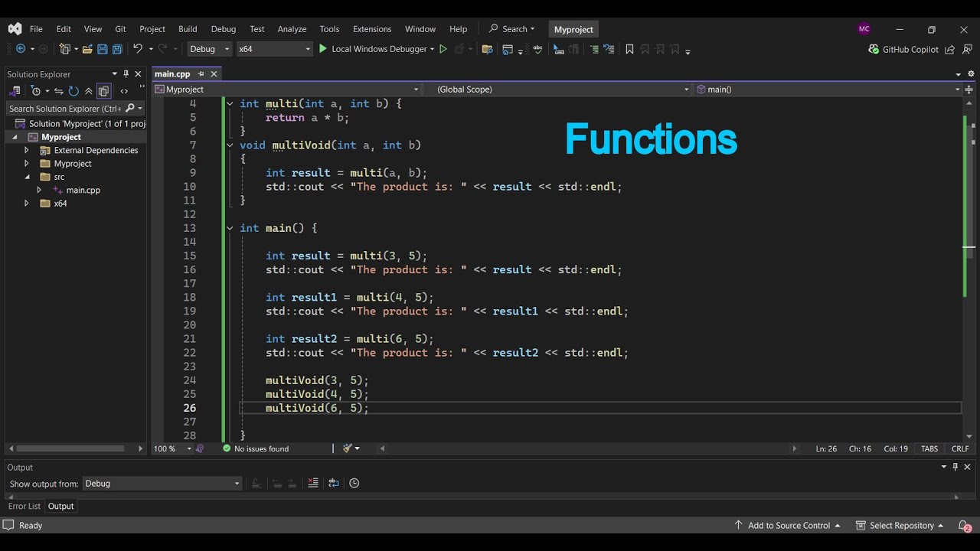980x551 pixels.
Task: Open the File menu
Action: [x=36, y=29]
